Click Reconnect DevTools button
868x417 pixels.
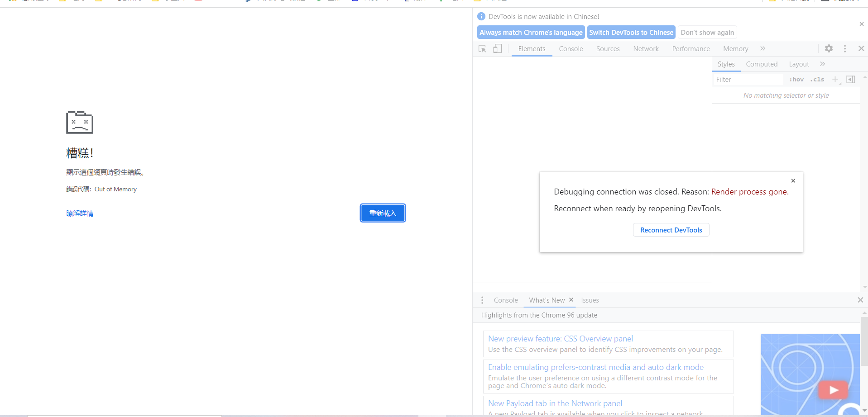[671, 230]
